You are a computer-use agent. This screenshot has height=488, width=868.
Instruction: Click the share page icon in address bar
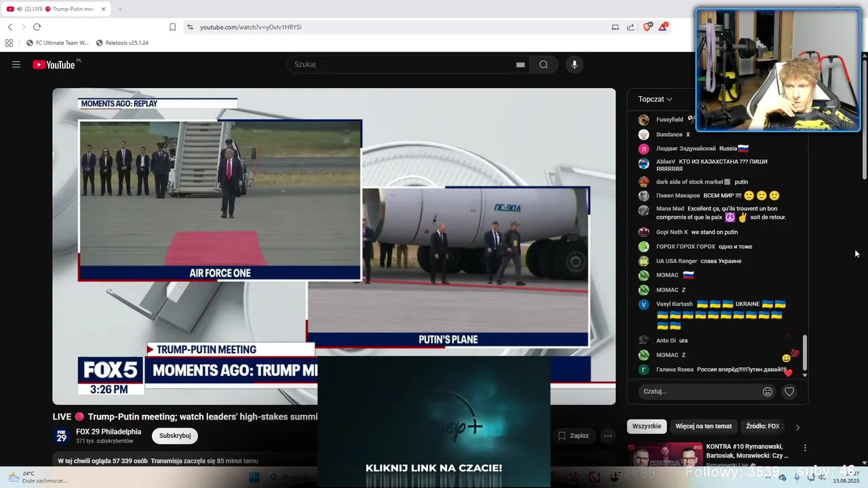click(x=631, y=27)
